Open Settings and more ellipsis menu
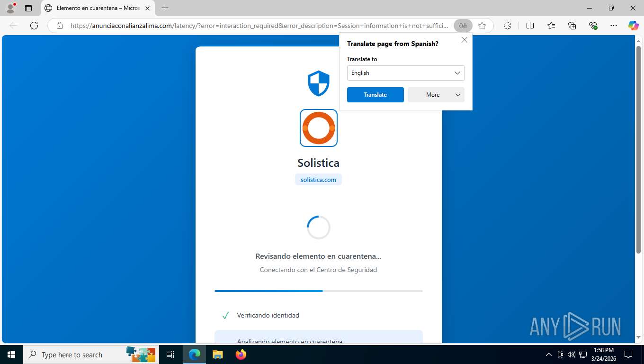 pos(614,26)
